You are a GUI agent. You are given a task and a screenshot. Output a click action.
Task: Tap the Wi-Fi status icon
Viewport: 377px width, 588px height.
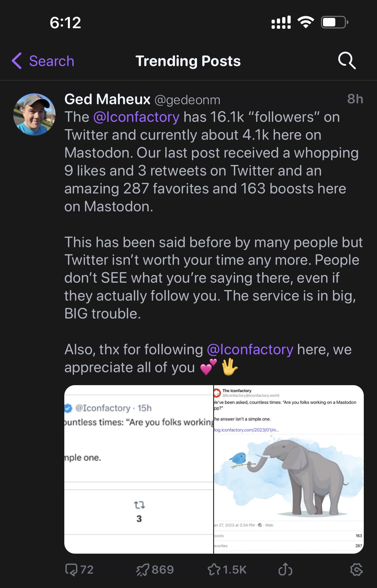tap(306, 22)
